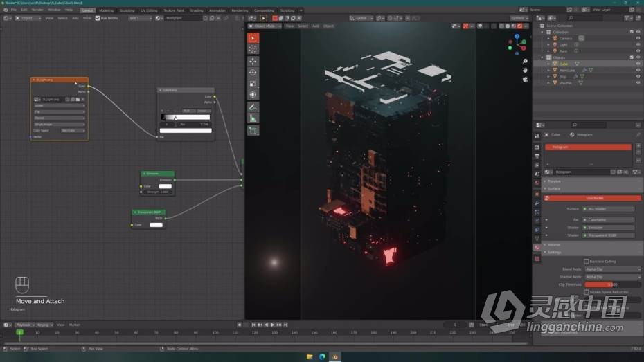Open the Texture properties tab icon
Screen dimensions: 644x362
pos(537,259)
